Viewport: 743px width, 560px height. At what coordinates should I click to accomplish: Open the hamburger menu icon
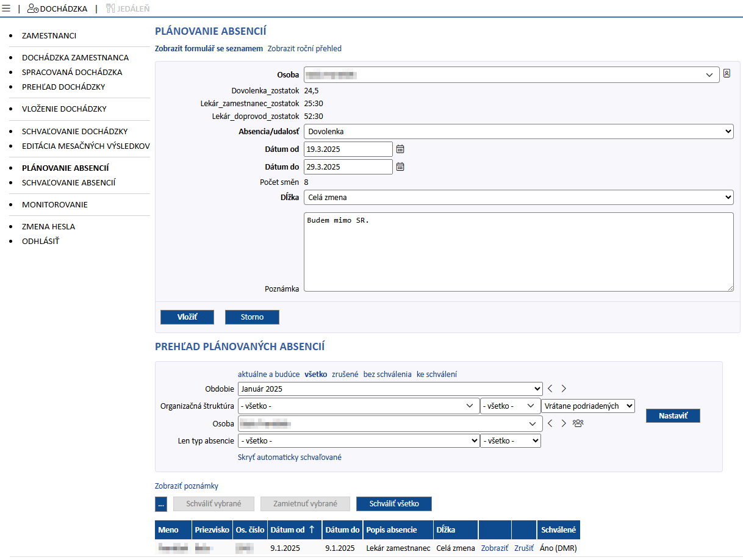[7, 9]
